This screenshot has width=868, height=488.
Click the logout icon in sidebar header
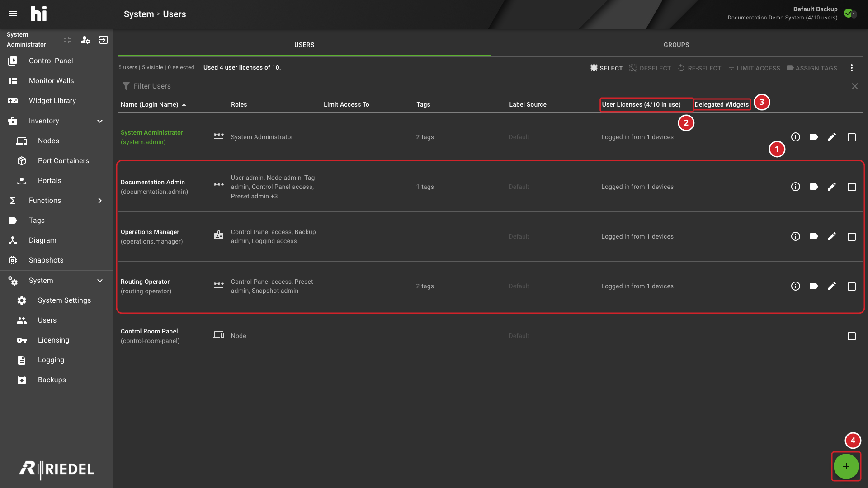[104, 40]
